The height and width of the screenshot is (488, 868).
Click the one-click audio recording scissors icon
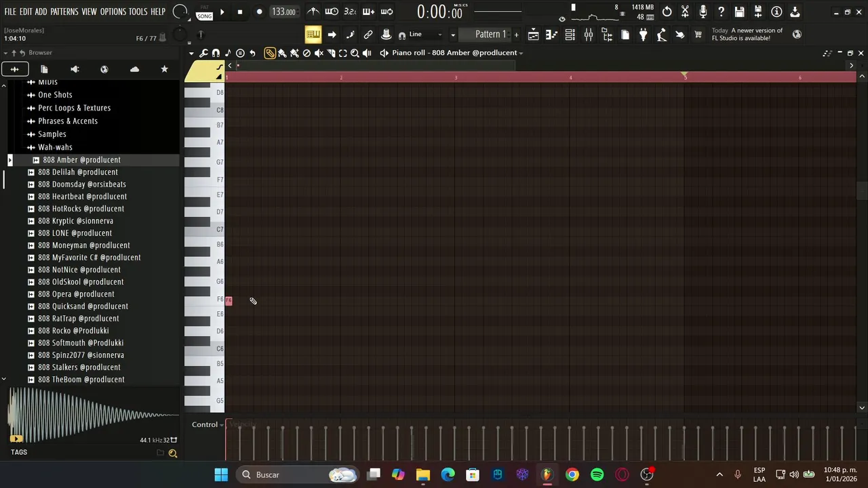click(685, 12)
